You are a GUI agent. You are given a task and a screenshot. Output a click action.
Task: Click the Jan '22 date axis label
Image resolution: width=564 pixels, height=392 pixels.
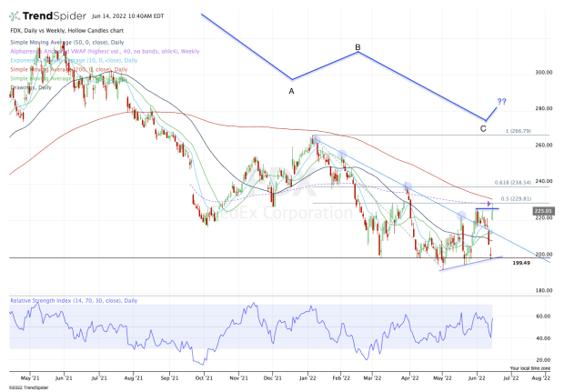307,378
